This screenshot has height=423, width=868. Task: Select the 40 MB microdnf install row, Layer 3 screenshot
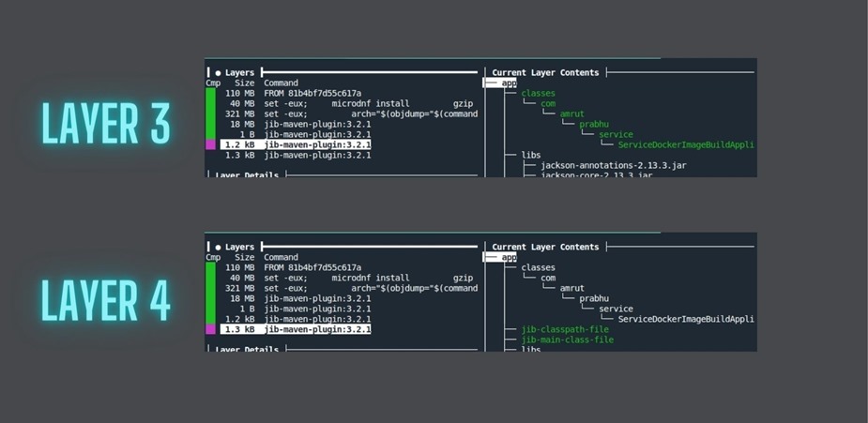351,103
